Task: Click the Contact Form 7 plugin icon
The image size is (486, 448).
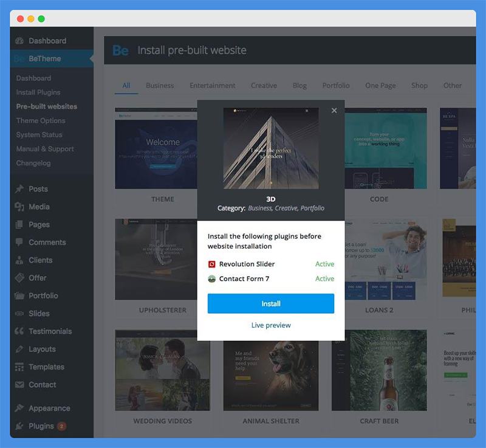Action: 211,279
